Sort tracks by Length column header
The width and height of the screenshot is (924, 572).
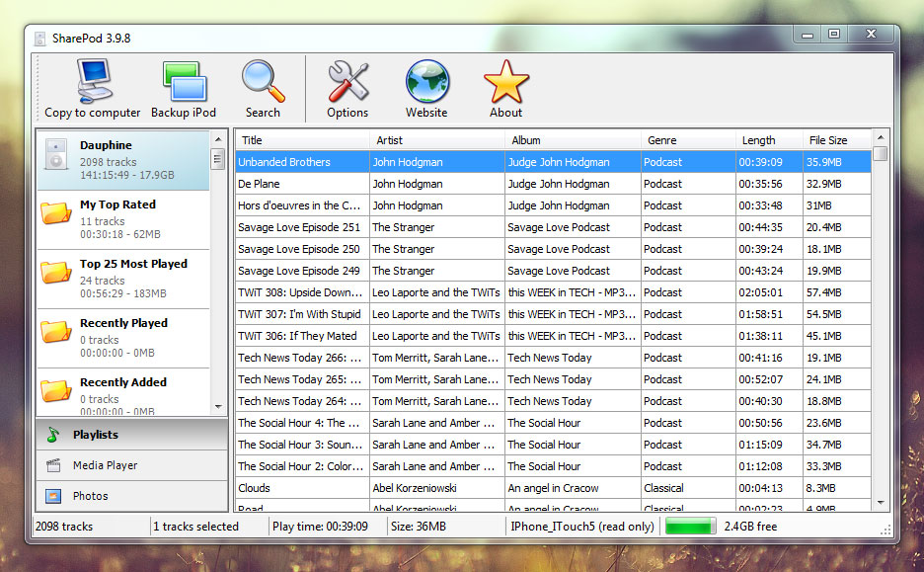(x=769, y=140)
